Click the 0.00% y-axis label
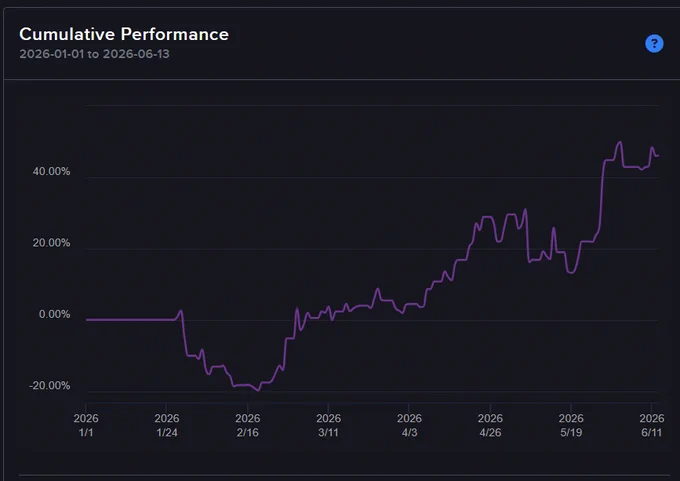 54,314
